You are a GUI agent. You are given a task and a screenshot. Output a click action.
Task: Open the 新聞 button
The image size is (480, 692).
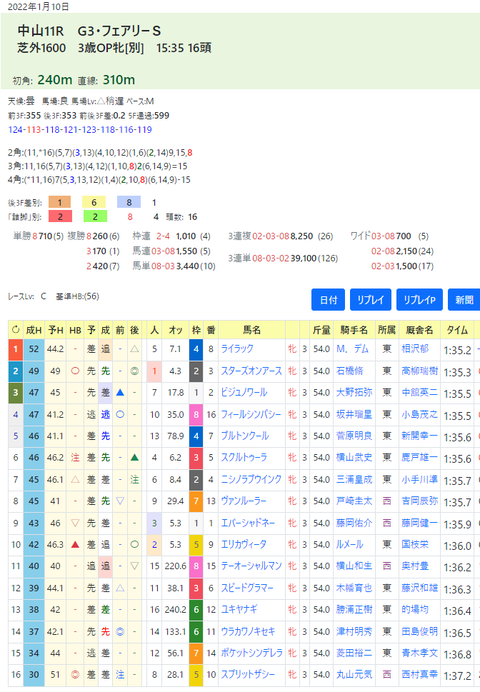(x=464, y=300)
